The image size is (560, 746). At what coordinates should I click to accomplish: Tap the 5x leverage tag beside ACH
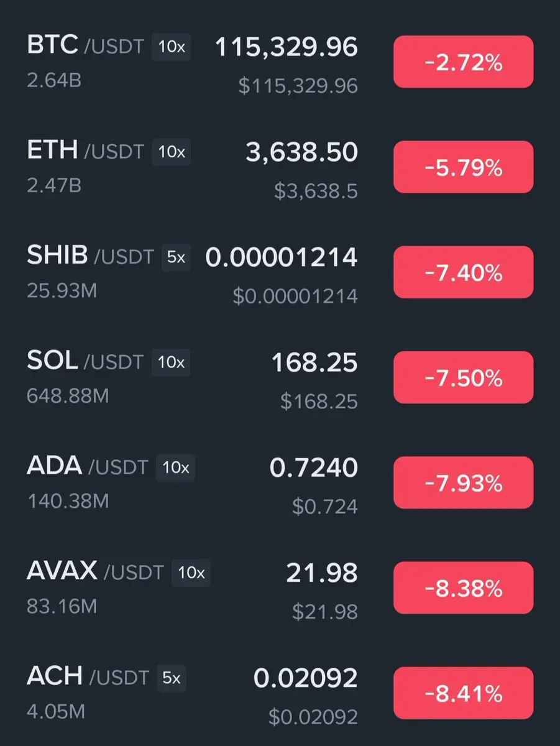(172, 678)
